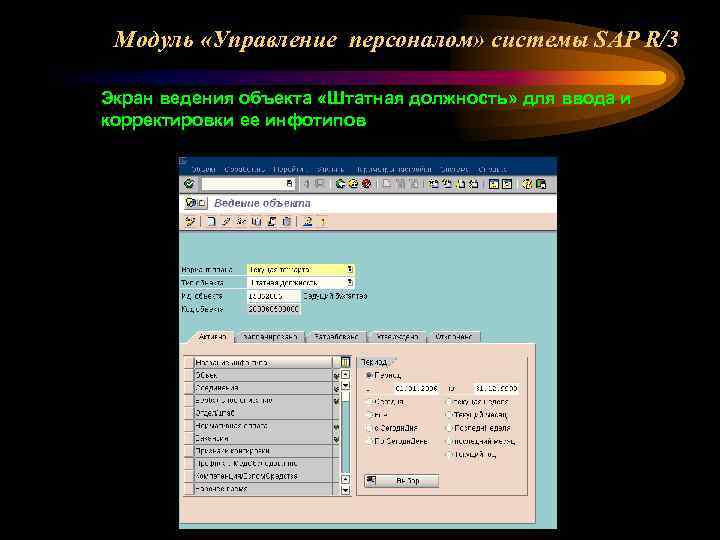
Task: Click the orange icon ending the application toolbar
Action: [x=323, y=221]
